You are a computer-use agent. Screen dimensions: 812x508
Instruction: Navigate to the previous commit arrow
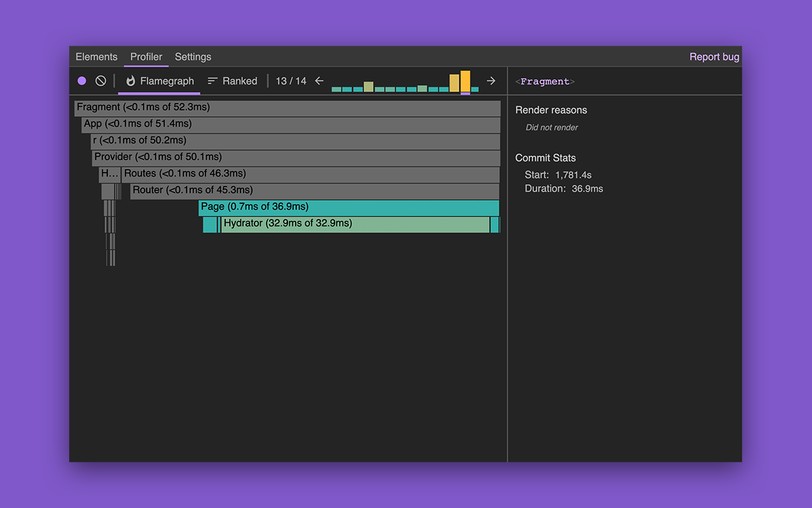pyautogui.click(x=318, y=81)
